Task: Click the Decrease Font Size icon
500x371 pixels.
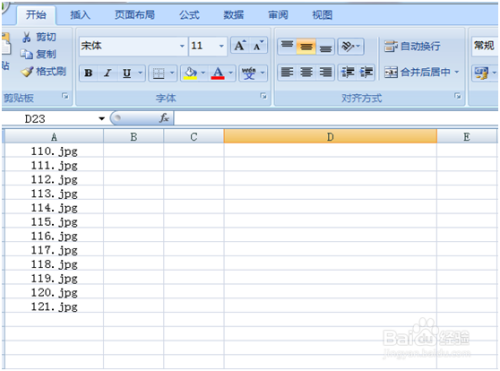Action: coord(258,46)
